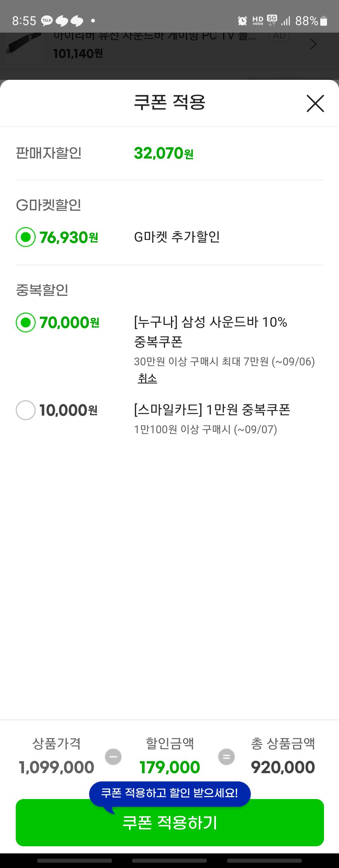Tap the signal strength bars icon
339x868 pixels.
[286, 21]
